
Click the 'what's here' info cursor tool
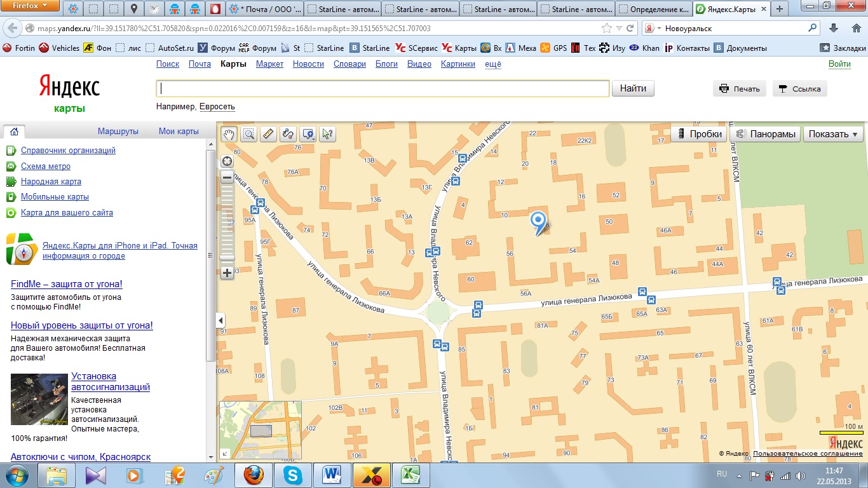[x=327, y=134]
